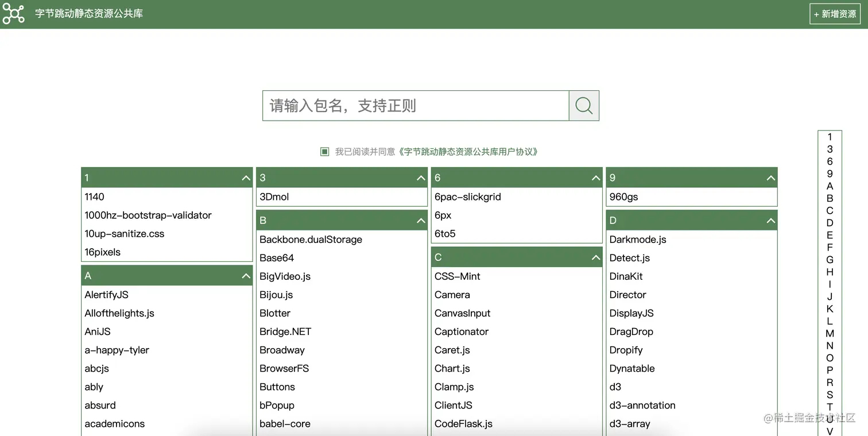This screenshot has height=436, width=868.
Task: Open the 1140 package
Action: click(x=95, y=197)
